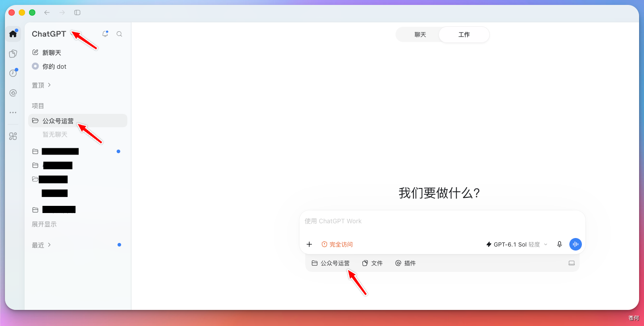The height and width of the screenshot is (326, 644).
Task: Click the microphone dictation icon
Action: 559,244
